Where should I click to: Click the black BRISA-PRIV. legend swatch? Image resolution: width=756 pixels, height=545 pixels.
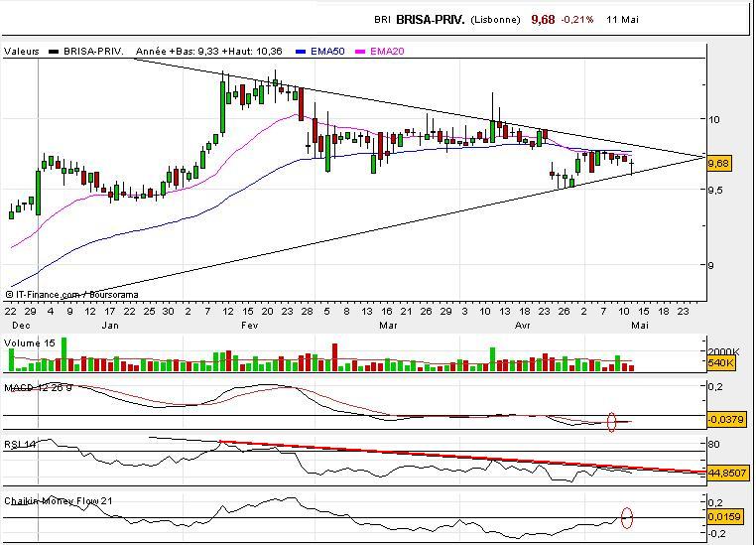[54, 51]
